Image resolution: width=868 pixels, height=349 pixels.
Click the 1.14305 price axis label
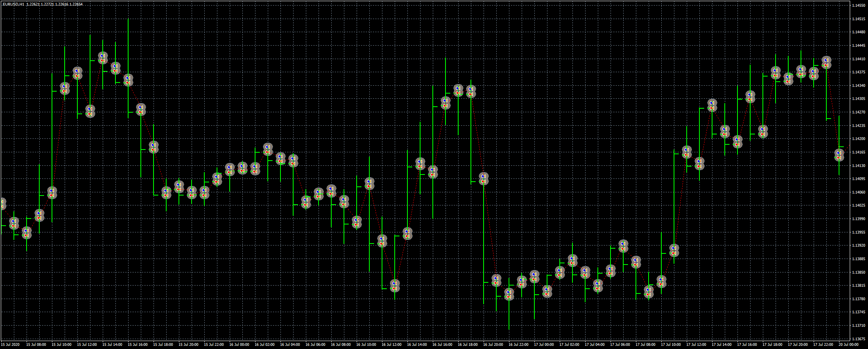tap(858, 99)
